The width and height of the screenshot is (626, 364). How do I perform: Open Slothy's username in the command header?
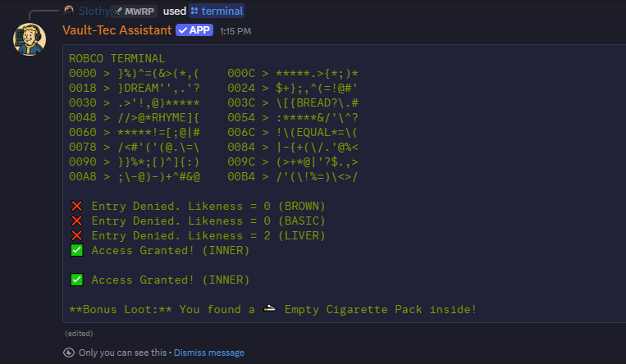[94, 11]
